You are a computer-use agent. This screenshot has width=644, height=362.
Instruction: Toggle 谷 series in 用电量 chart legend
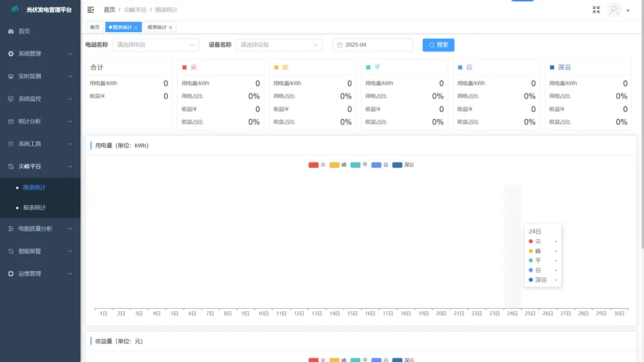click(x=380, y=165)
